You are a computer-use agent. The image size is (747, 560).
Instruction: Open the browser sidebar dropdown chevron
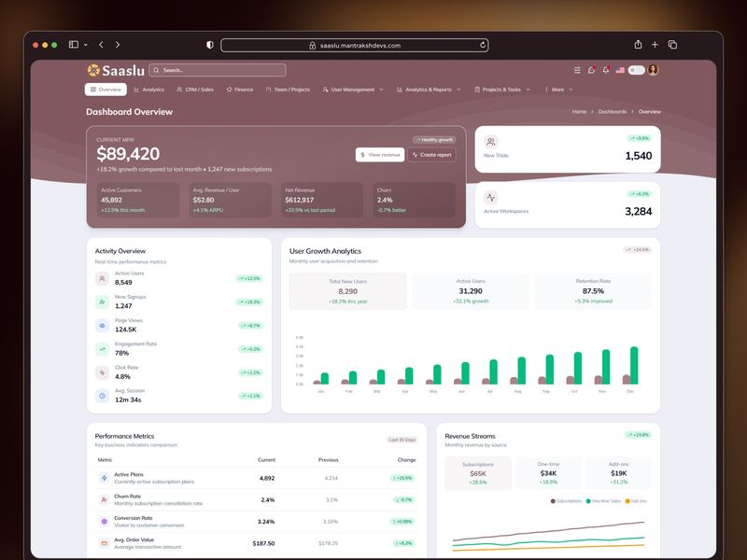86,45
